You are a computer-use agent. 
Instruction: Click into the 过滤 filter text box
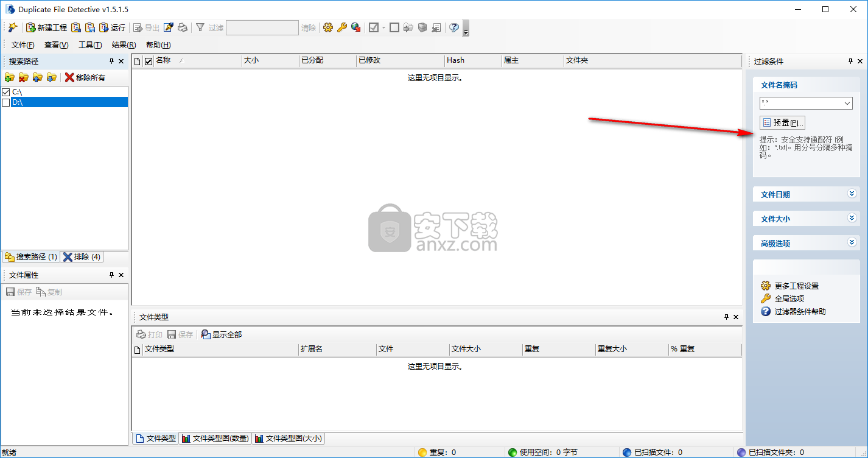pos(262,27)
